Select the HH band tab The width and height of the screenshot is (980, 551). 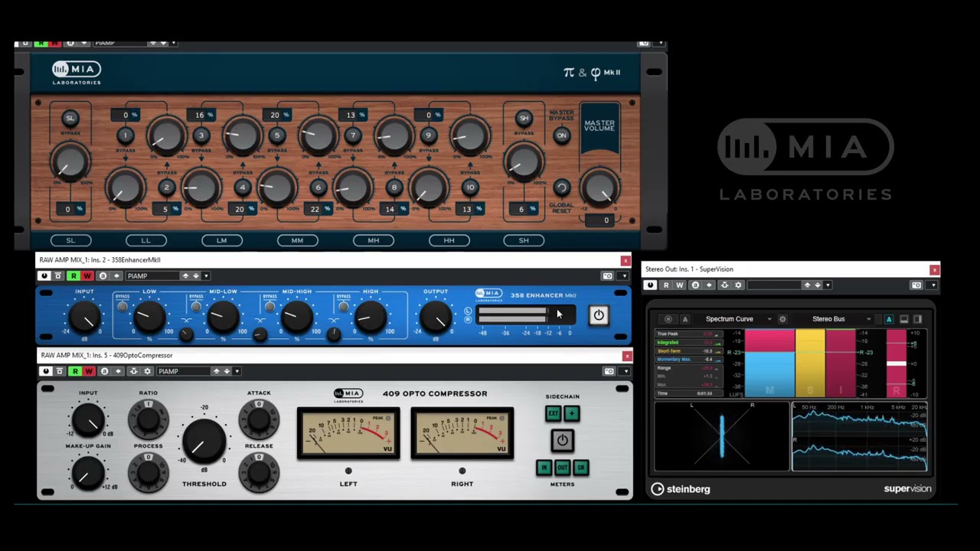coord(449,240)
